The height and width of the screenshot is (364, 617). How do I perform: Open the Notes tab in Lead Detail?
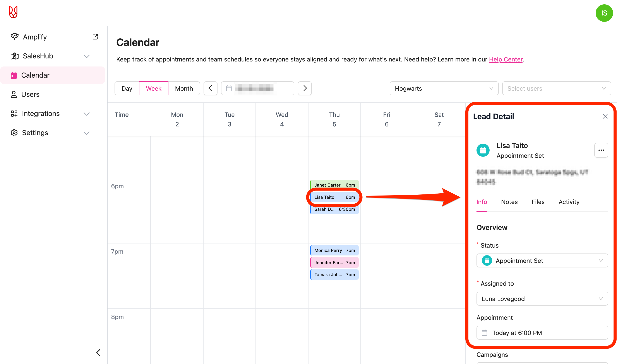tap(509, 202)
